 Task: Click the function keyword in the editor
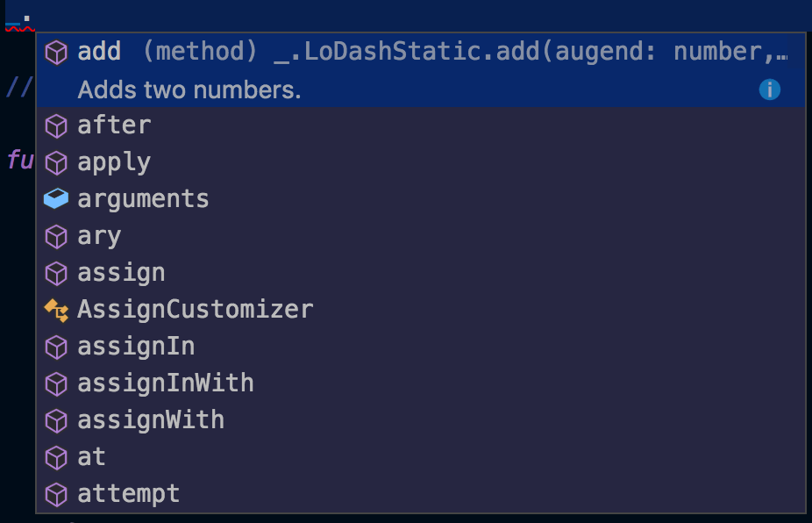19,161
